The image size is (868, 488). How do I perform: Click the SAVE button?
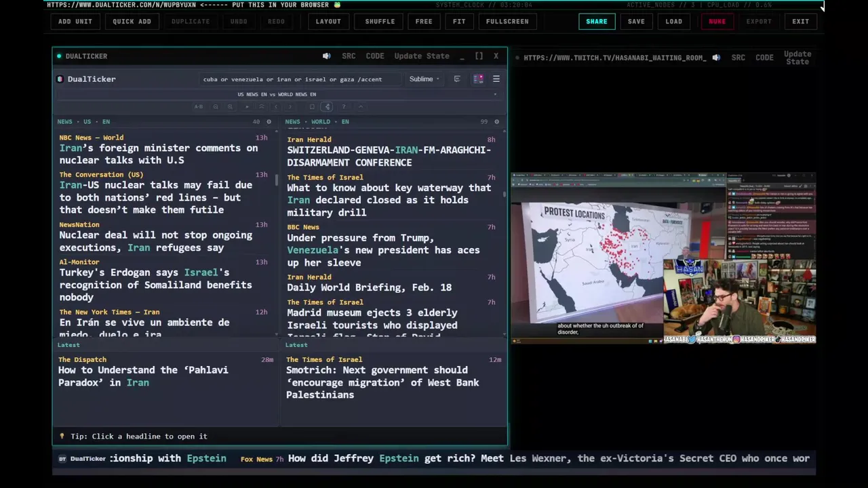pos(636,21)
